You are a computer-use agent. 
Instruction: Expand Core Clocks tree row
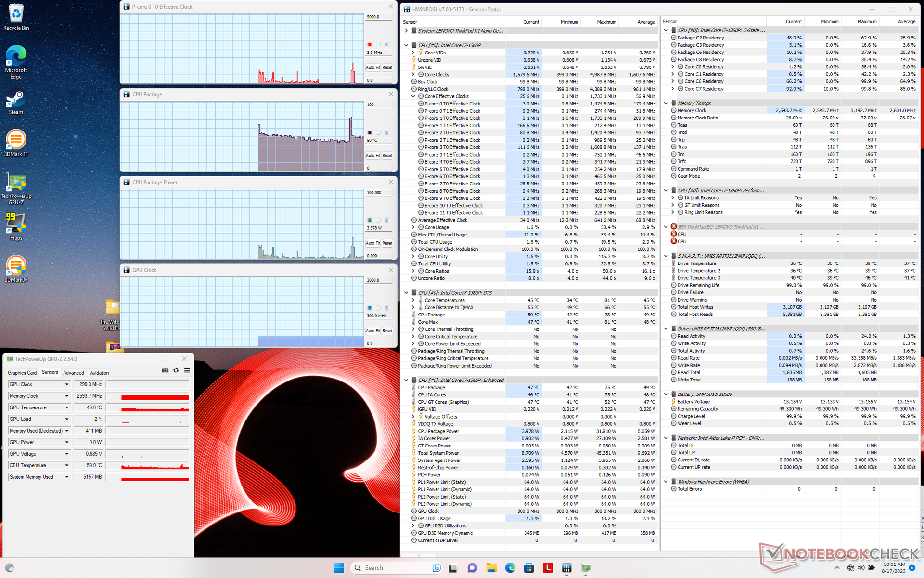click(413, 75)
